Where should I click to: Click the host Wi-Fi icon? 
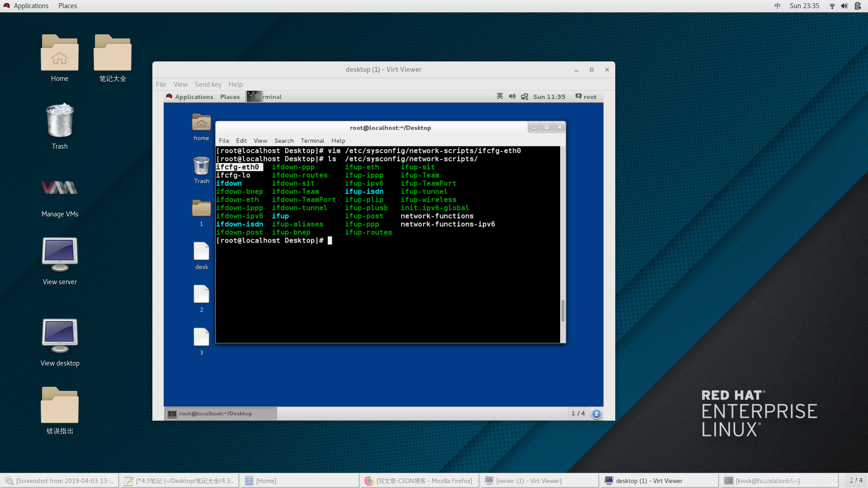click(832, 6)
